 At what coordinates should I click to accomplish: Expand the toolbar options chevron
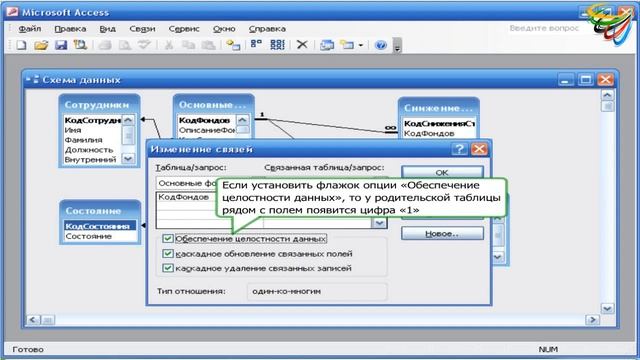(397, 45)
